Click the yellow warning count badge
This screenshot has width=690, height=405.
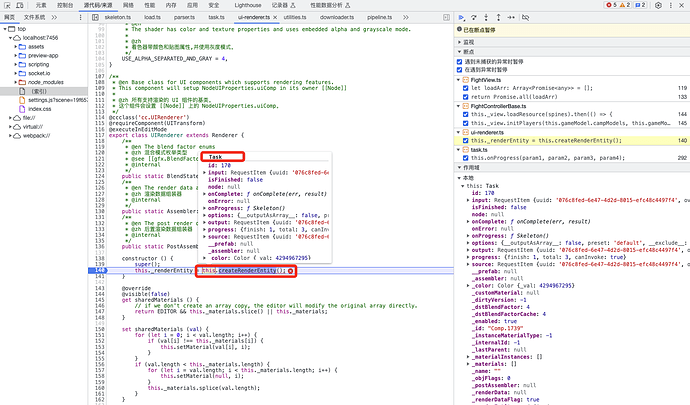[x=625, y=5]
